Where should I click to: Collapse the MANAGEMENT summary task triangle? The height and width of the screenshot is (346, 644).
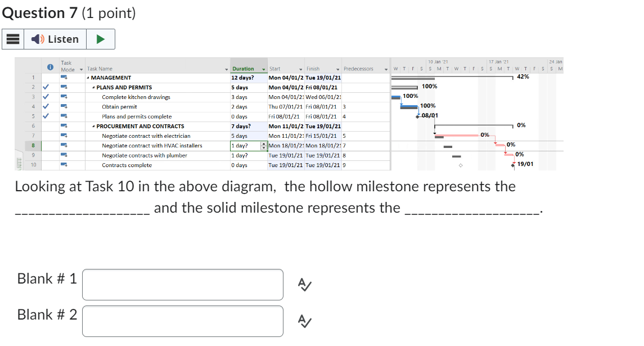pyautogui.click(x=88, y=78)
